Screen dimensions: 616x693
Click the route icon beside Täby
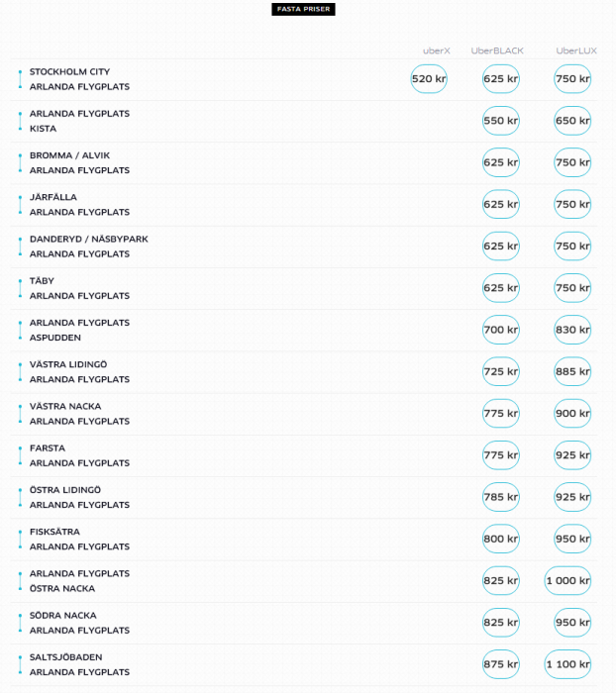(20, 288)
